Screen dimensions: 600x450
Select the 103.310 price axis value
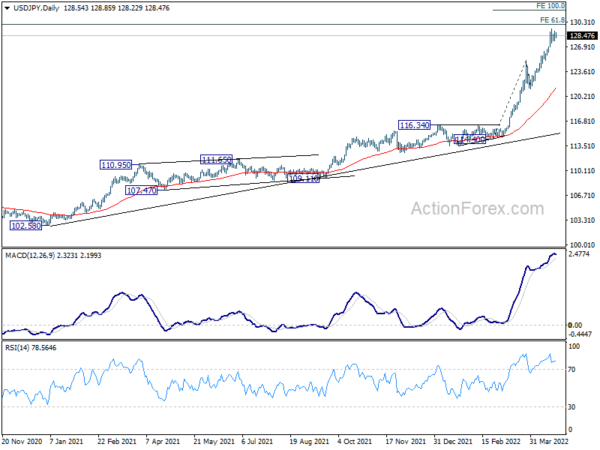click(582, 220)
